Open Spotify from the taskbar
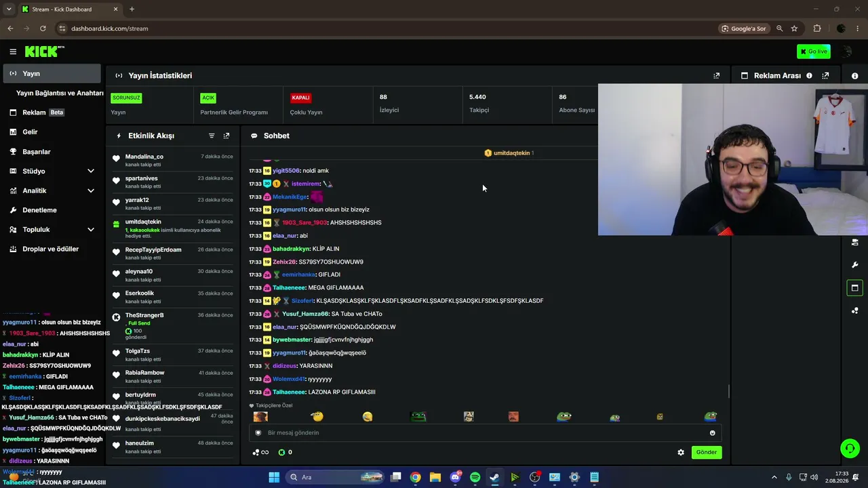The image size is (868, 488). (x=475, y=477)
